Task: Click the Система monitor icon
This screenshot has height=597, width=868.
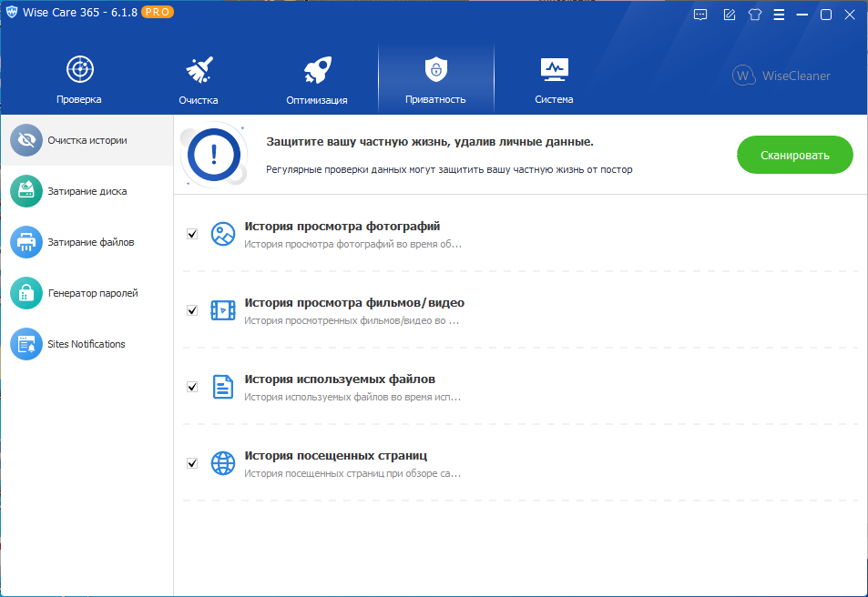Action: click(x=554, y=70)
